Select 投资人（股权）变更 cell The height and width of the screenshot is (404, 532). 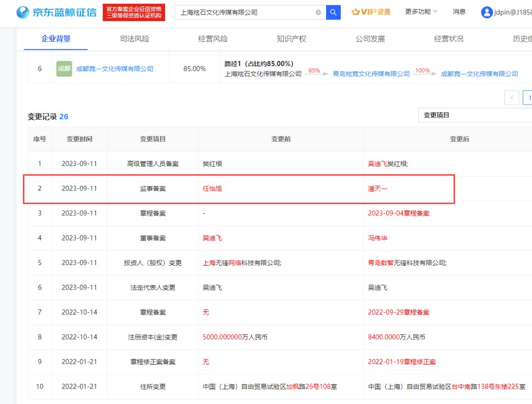click(153, 263)
